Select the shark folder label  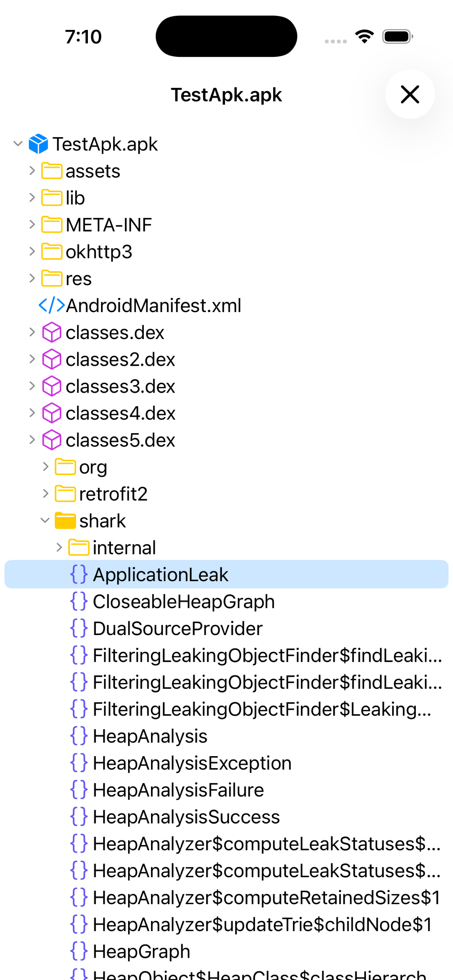click(x=102, y=521)
